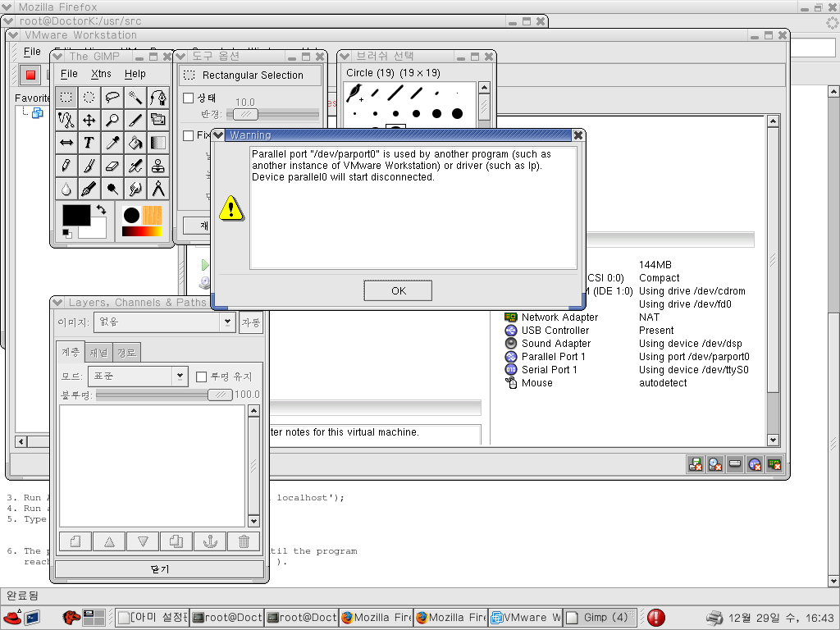The width and height of the screenshot is (840, 630).
Task: Create a new layer in Layers dialog
Action: point(75,541)
